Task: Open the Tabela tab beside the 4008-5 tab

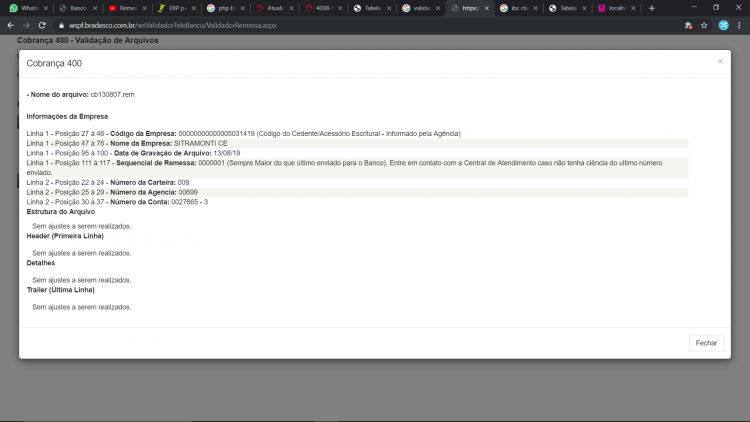Action: (x=369, y=8)
